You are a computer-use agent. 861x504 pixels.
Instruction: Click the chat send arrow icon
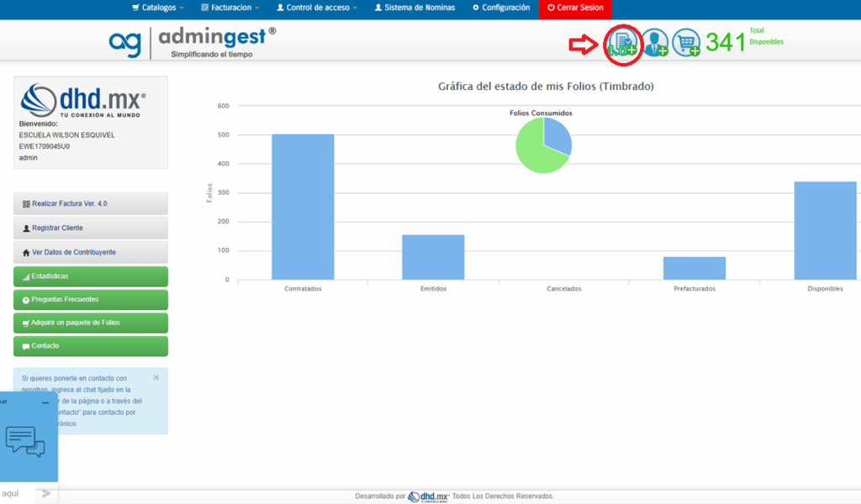[x=46, y=494]
